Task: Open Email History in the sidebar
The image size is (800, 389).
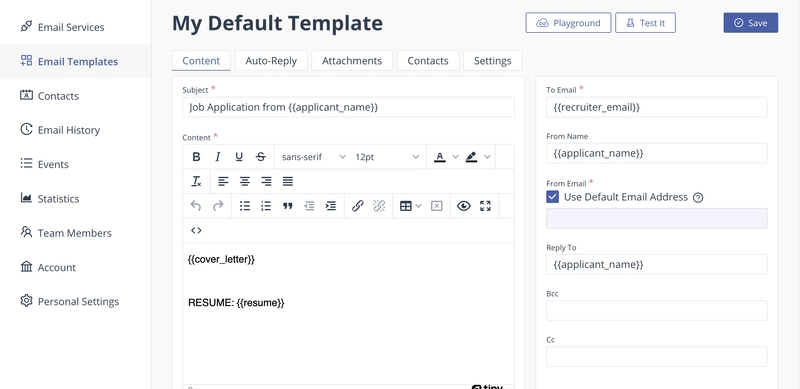Action: tap(69, 130)
